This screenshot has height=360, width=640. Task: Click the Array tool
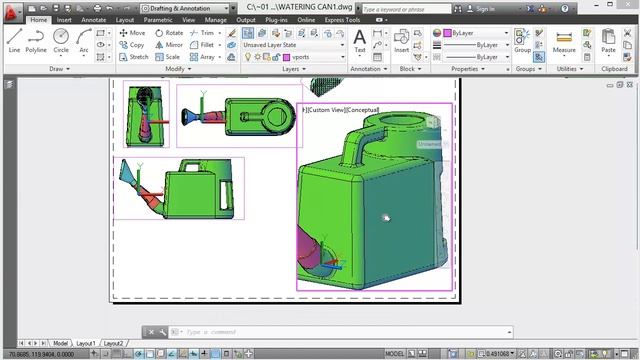pos(202,57)
